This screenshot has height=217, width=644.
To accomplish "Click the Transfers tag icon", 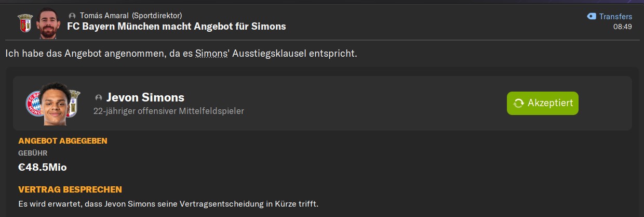I will pyautogui.click(x=592, y=16).
